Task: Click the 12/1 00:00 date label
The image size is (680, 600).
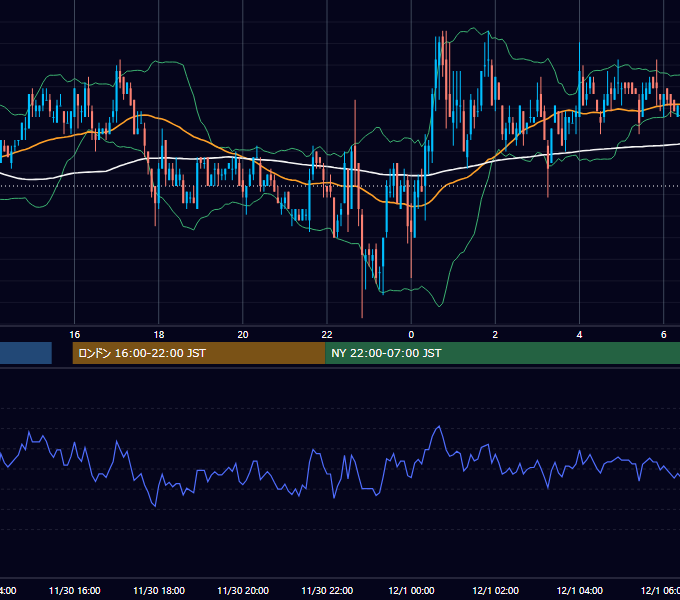Action: point(411,590)
